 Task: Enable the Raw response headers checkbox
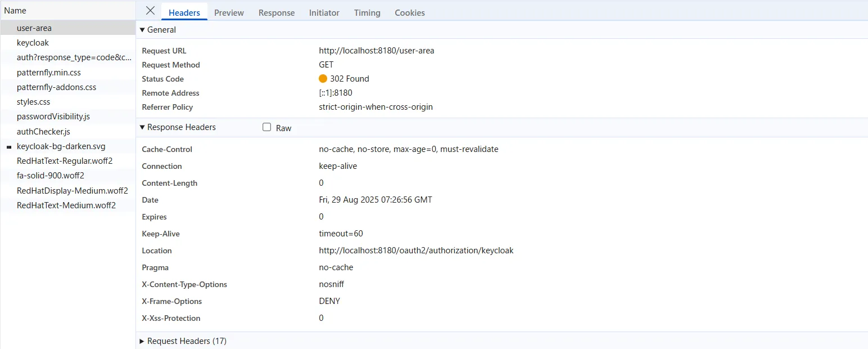[267, 127]
